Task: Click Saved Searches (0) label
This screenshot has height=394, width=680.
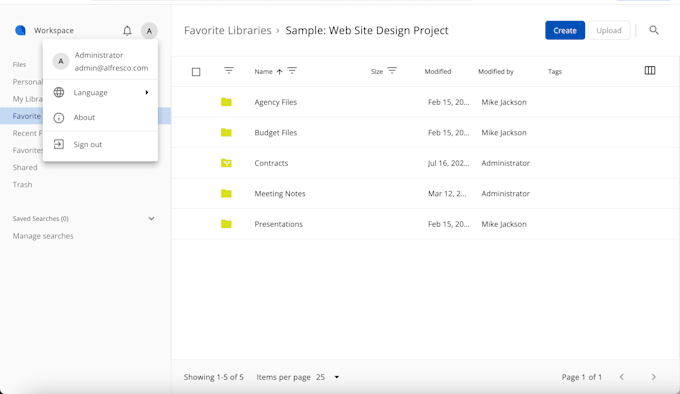Action: coord(40,218)
